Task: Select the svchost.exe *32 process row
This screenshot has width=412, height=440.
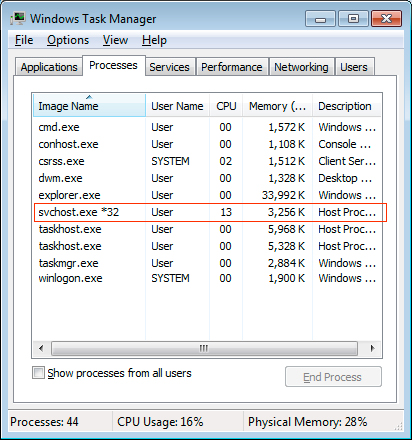Action: [x=210, y=212]
